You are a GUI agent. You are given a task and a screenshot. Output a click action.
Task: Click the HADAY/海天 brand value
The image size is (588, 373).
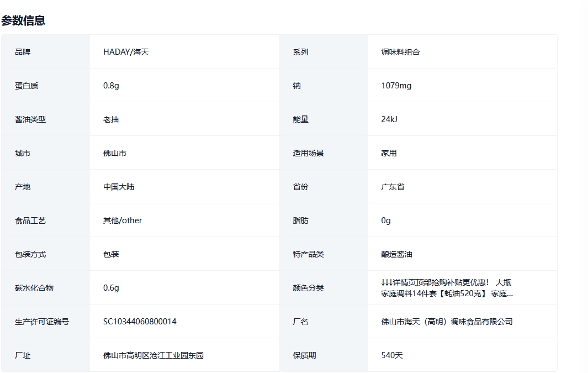(126, 52)
